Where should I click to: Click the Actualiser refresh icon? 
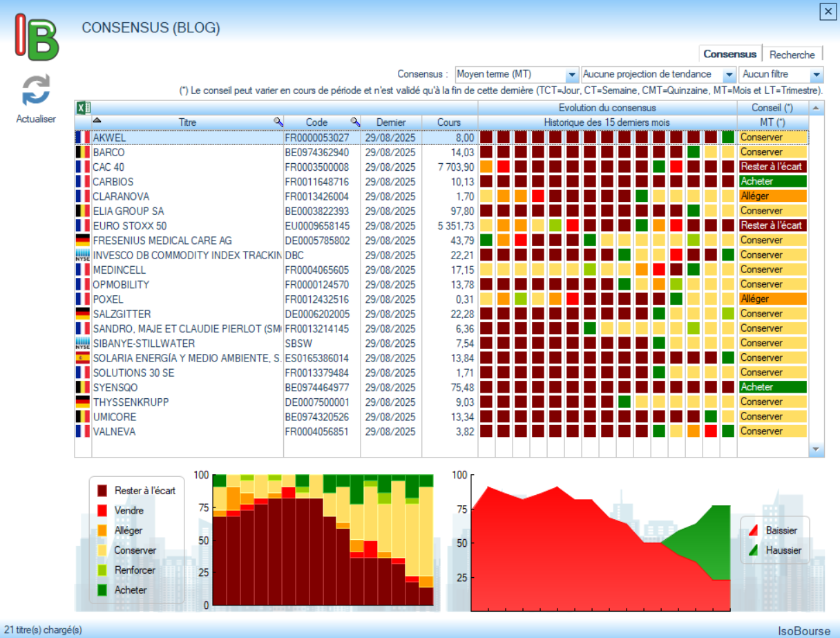point(36,91)
